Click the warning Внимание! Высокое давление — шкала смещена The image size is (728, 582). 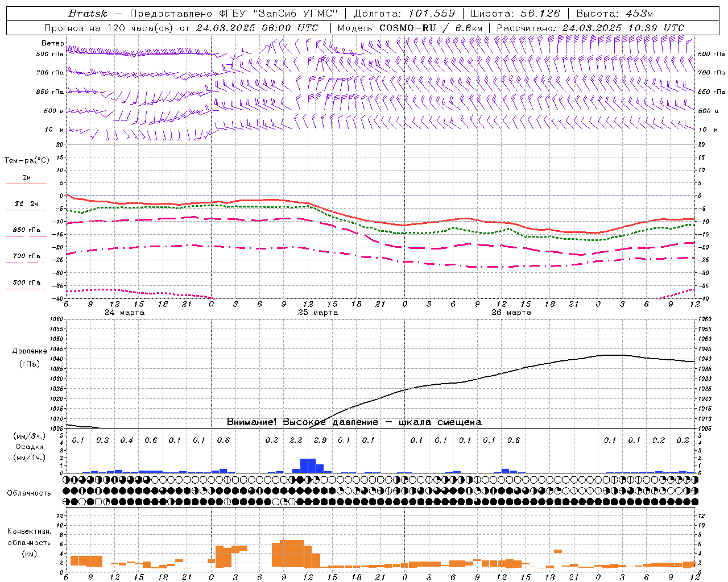pos(354,422)
